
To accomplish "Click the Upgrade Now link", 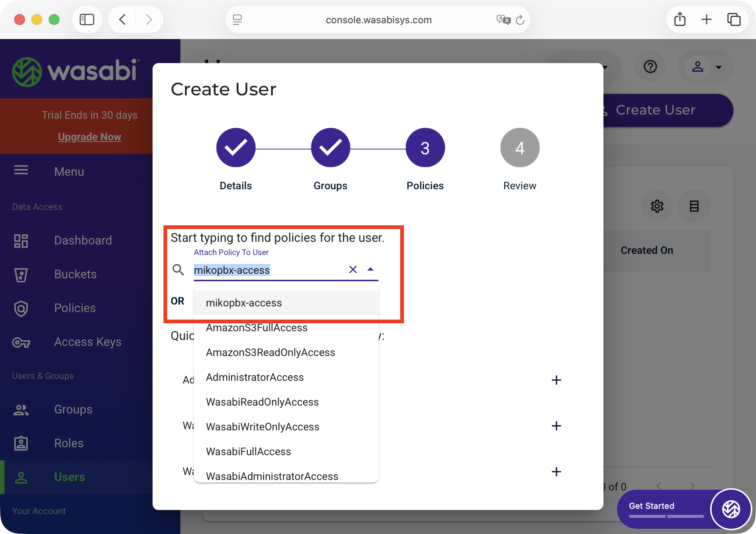I will (89, 137).
